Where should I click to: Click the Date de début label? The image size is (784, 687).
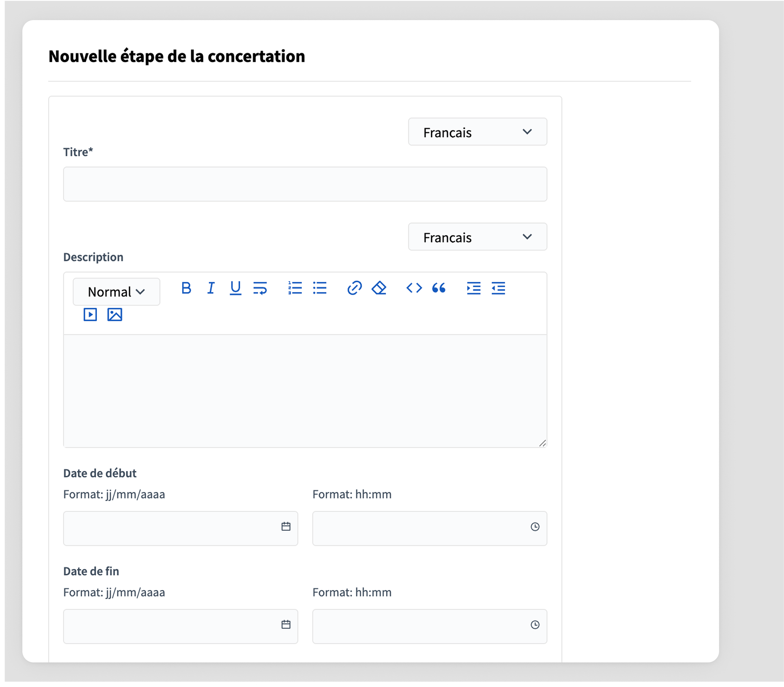pyautogui.click(x=100, y=474)
